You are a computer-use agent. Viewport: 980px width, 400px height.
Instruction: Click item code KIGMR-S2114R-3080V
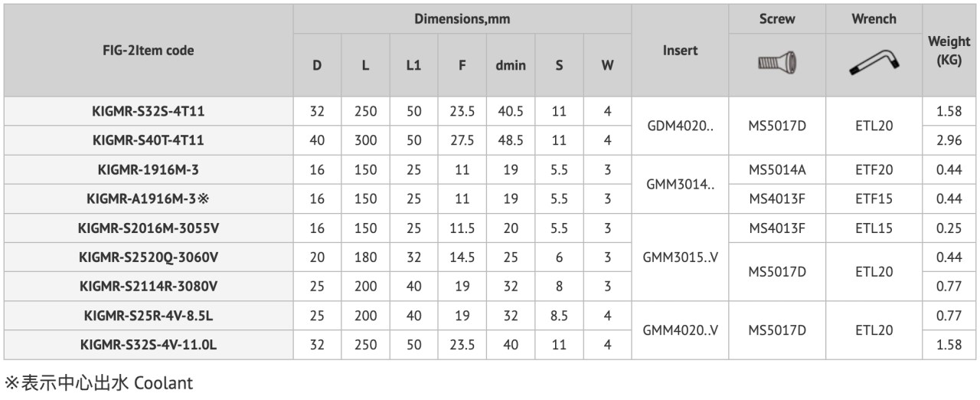[149, 287]
